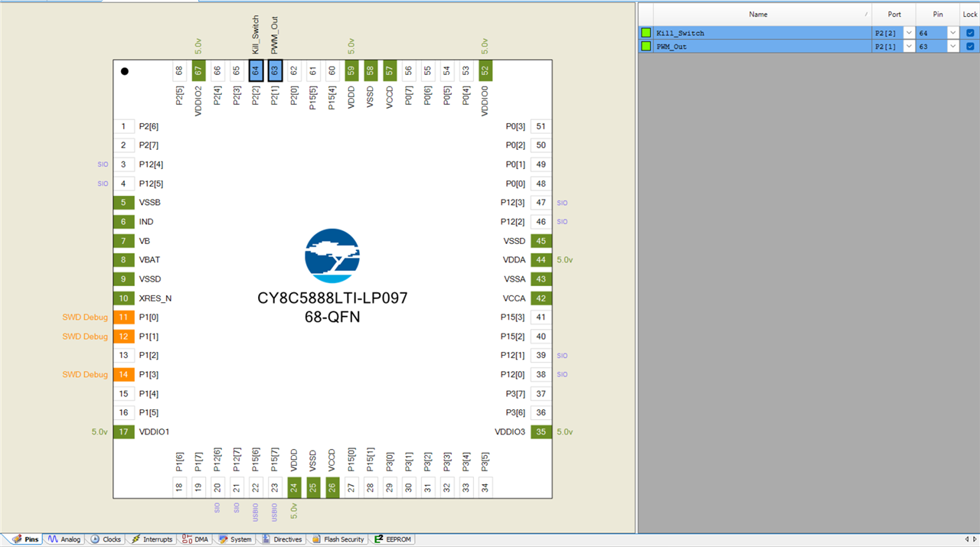Toggle the Lock checkbox for PWM_Out
This screenshot has width=980, height=547.
[x=970, y=47]
